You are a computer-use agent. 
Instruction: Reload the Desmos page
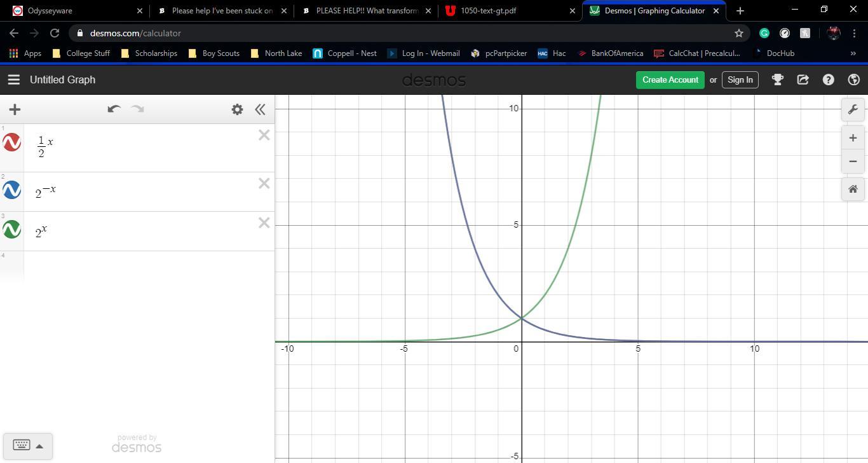click(x=55, y=33)
